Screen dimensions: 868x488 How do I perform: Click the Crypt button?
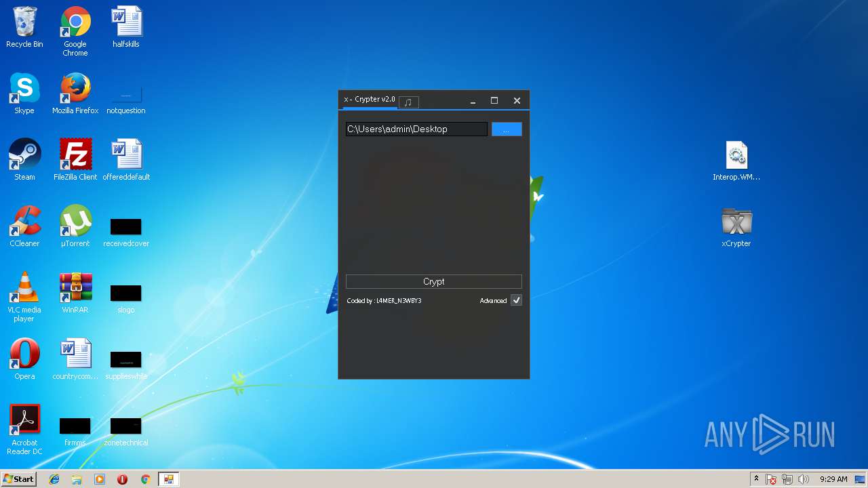point(434,281)
